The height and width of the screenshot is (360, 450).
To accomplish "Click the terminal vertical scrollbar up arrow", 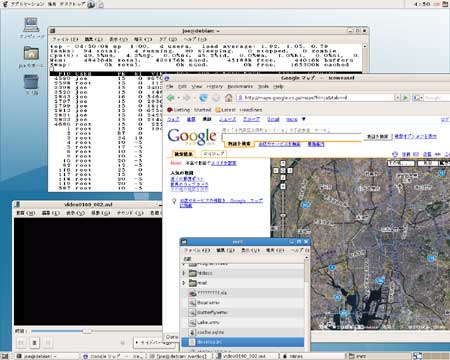I will (365, 46).
